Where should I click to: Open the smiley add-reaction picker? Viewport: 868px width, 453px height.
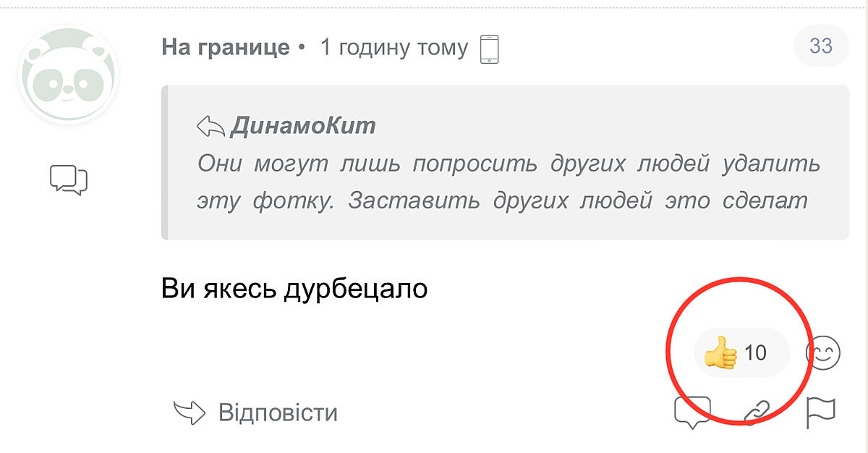(823, 353)
